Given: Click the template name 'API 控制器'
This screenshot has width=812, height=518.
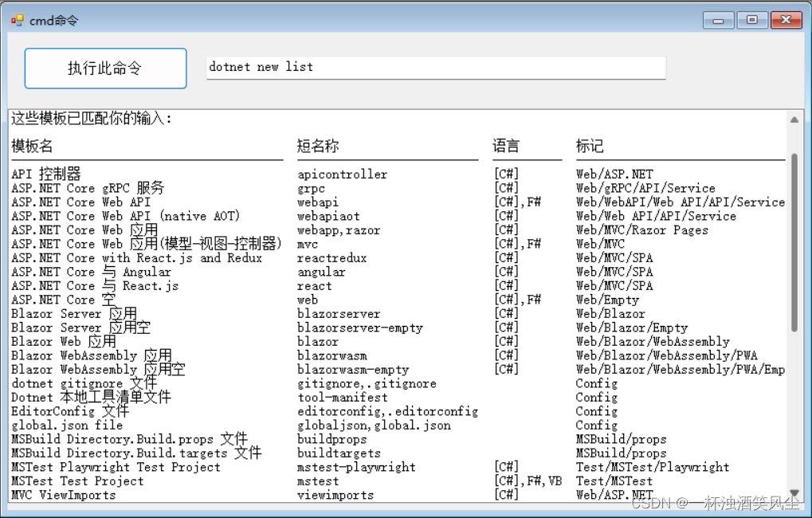Looking at the screenshot, I should 46,174.
